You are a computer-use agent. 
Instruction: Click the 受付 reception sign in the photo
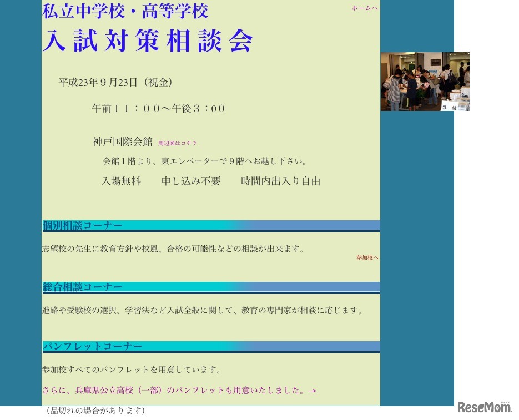pyautogui.click(x=451, y=108)
